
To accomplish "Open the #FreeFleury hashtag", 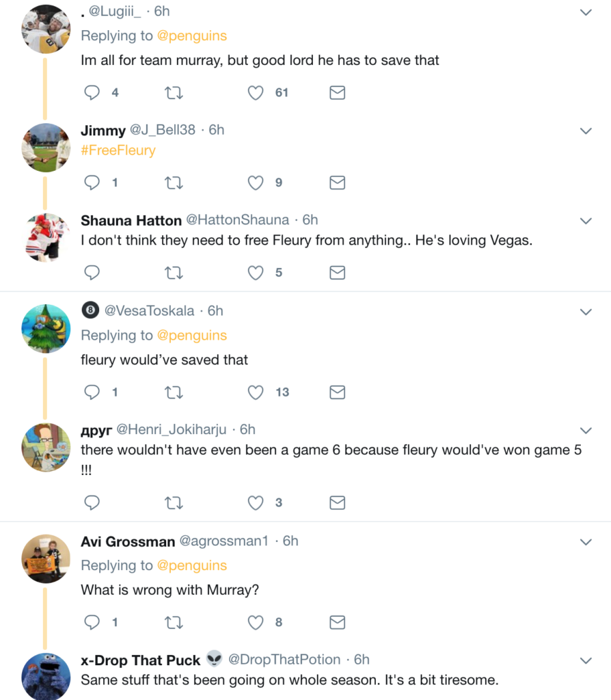I will (118, 150).
